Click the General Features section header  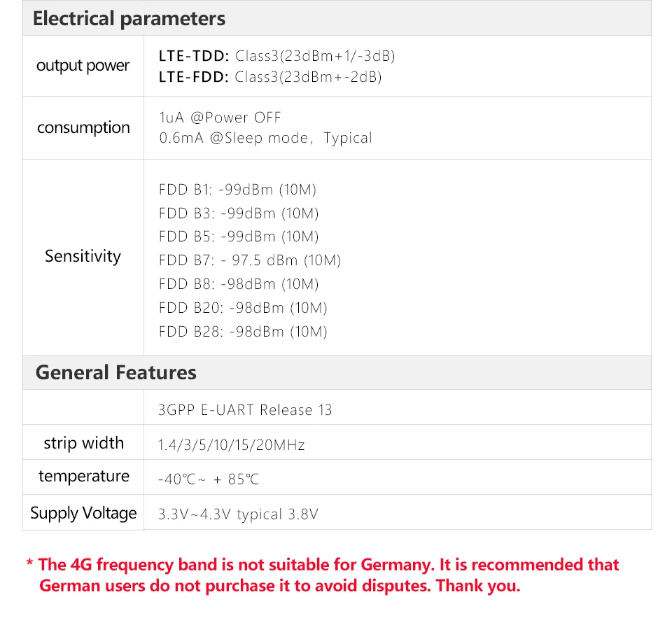tap(115, 372)
